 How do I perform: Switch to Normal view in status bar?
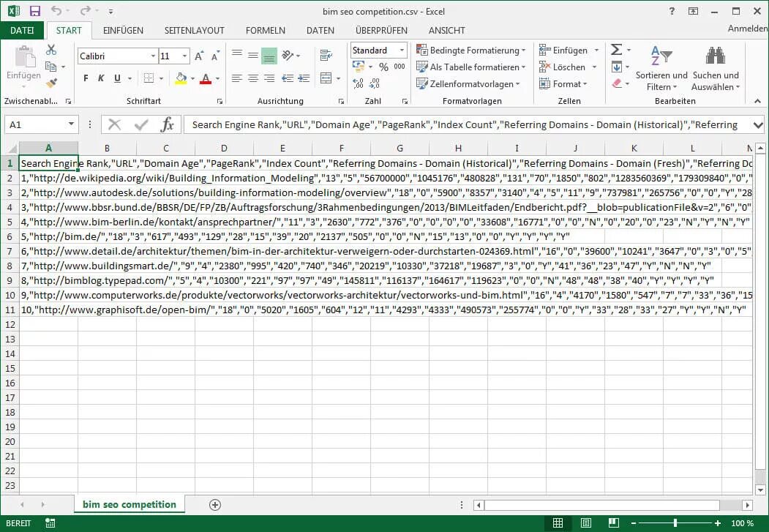pos(558,523)
